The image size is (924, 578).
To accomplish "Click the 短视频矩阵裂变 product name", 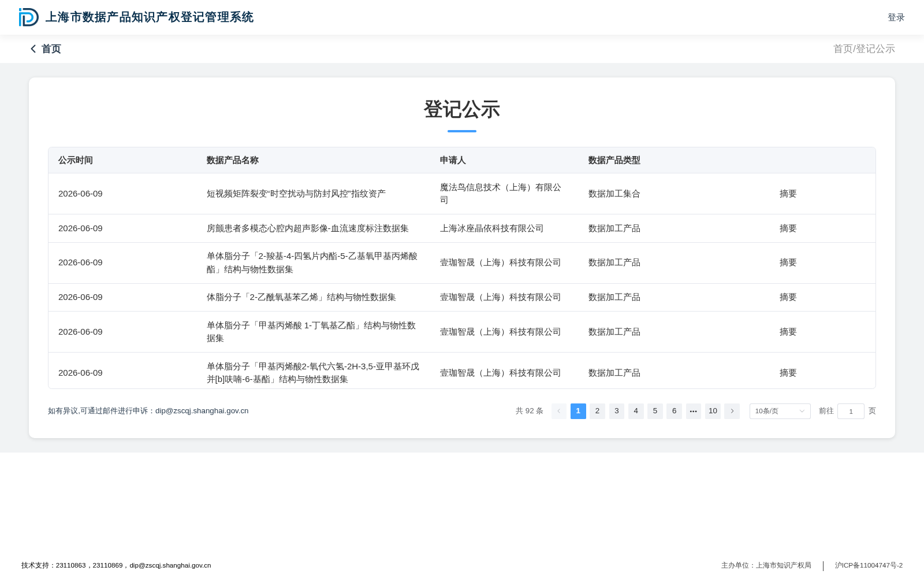I will pyautogui.click(x=296, y=194).
